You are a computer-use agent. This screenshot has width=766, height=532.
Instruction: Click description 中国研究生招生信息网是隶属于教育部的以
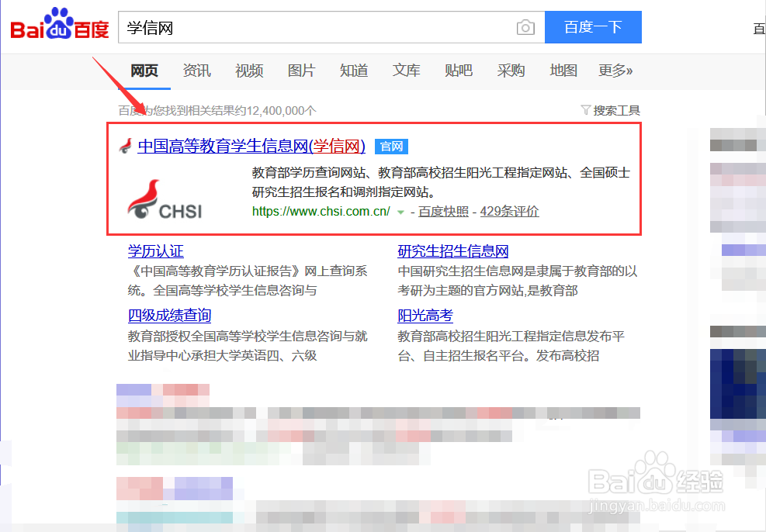(x=518, y=271)
